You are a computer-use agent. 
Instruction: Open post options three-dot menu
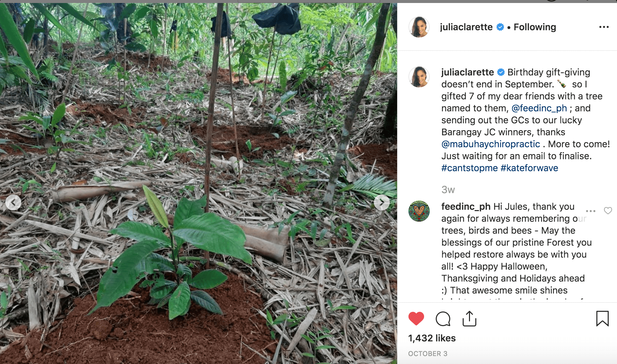tap(604, 27)
